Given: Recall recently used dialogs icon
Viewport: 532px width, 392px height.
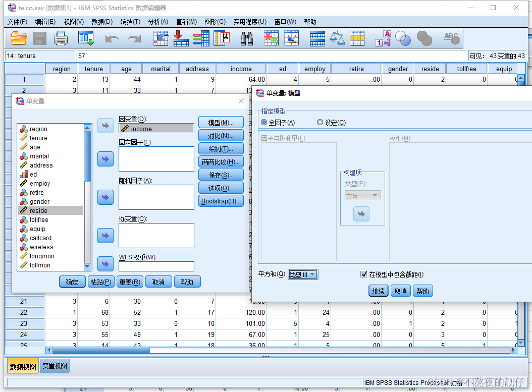Looking at the screenshot, I should [x=85, y=38].
